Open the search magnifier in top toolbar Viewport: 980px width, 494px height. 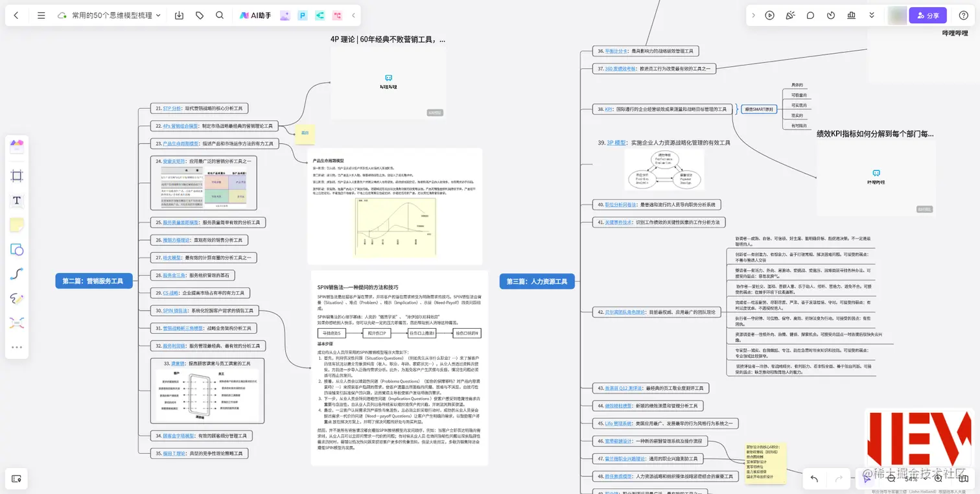(220, 15)
